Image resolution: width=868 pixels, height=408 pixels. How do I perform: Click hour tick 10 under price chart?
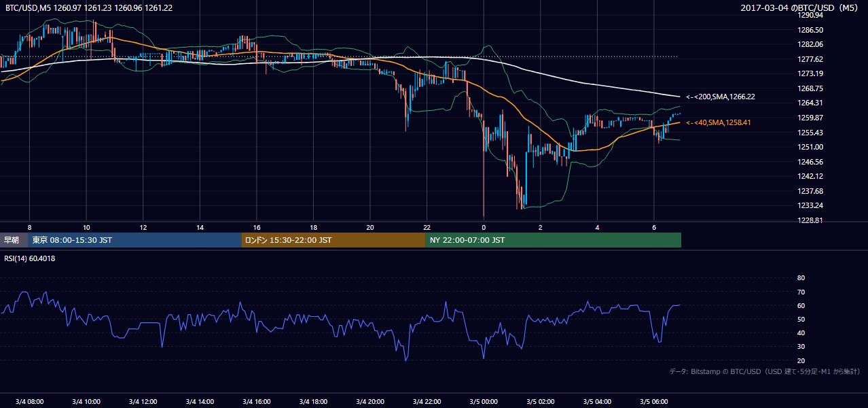pyautogui.click(x=86, y=227)
